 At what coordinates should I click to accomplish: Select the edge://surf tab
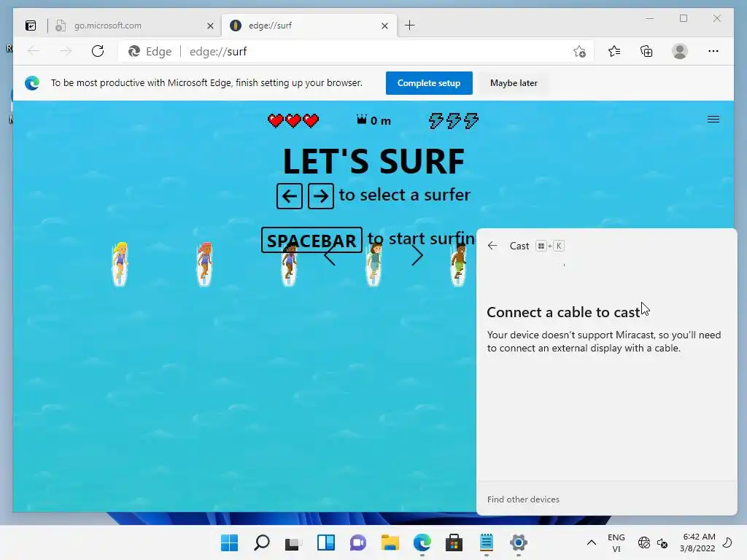click(x=309, y=26)
